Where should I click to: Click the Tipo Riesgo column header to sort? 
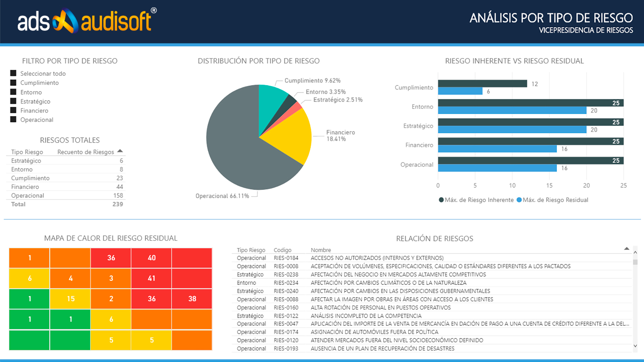251,250
